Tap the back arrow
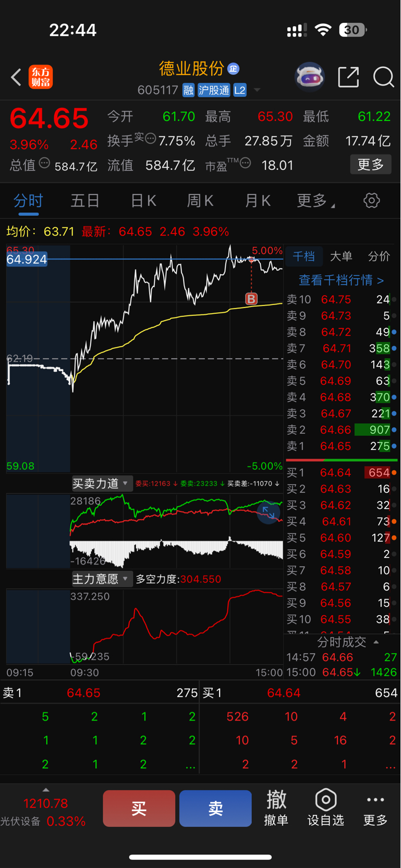This screenshot has width=401, height=868. click(16, 78)
